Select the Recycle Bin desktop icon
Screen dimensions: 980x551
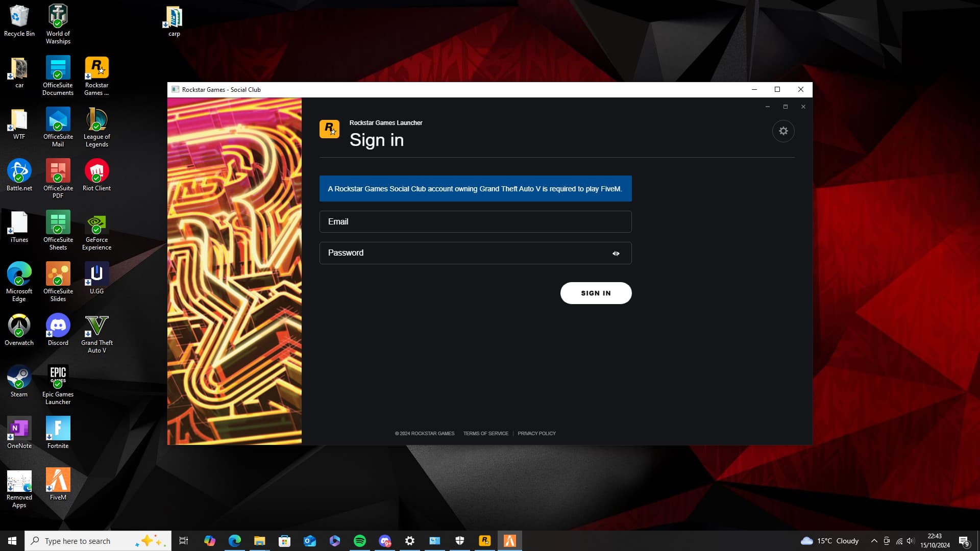point(19,21)
